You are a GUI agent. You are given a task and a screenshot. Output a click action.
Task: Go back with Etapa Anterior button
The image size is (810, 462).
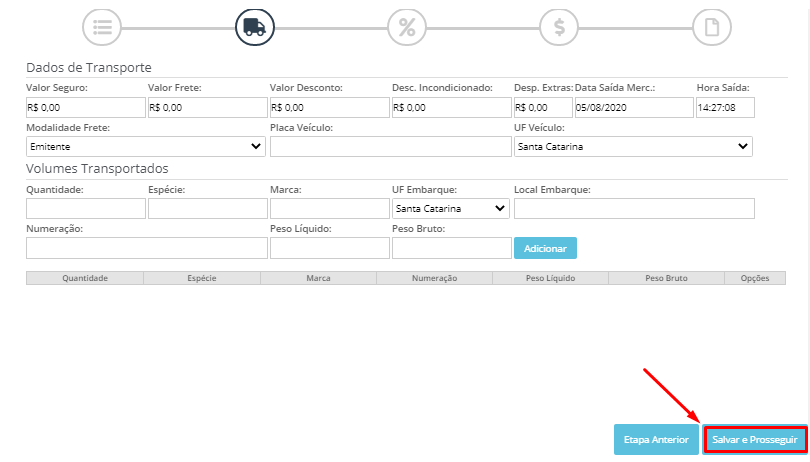pyautogui.click(x=656, y=440)
